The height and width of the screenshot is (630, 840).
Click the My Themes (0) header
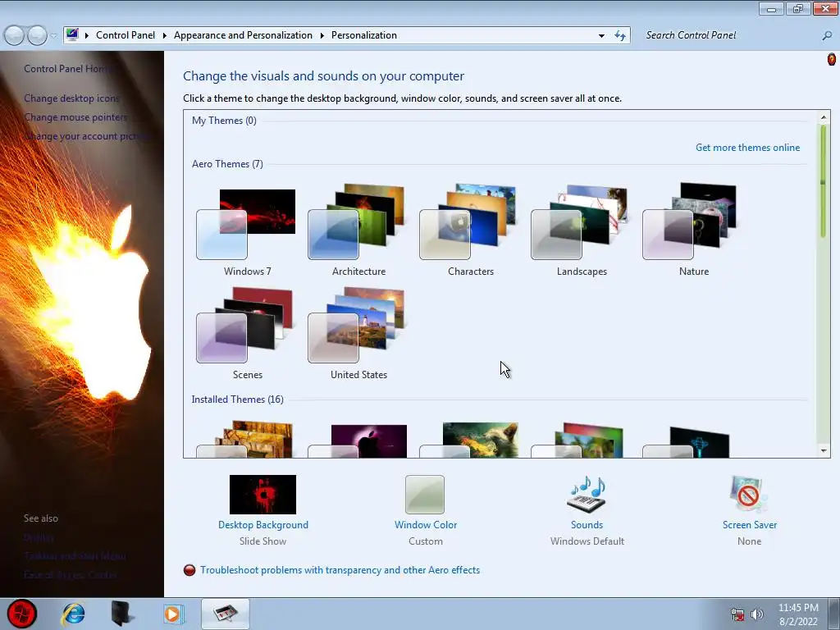point(224,121)
